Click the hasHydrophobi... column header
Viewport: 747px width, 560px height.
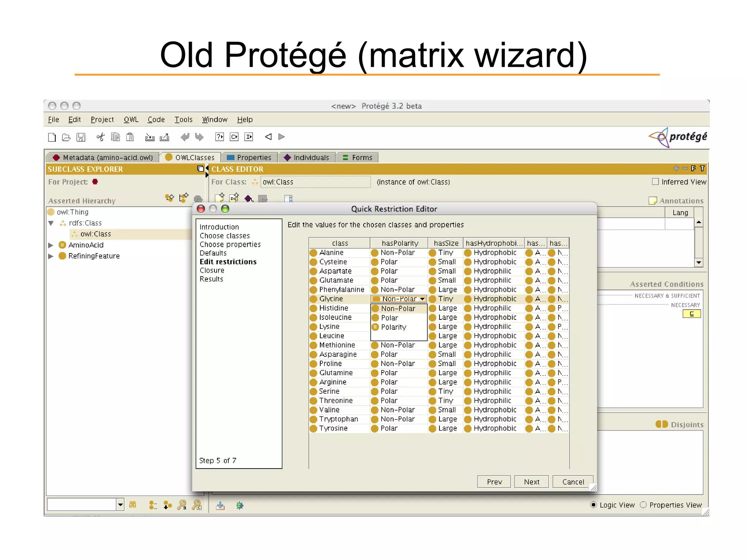pyautogui.click(x=494, y=243)
